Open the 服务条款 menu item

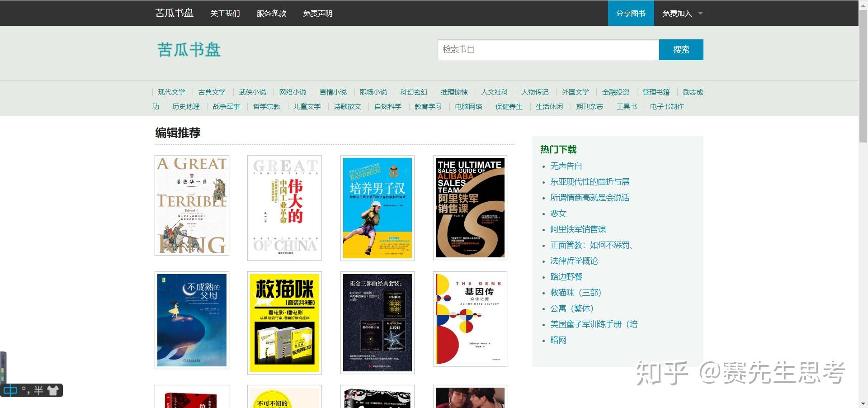click(271, 13)
